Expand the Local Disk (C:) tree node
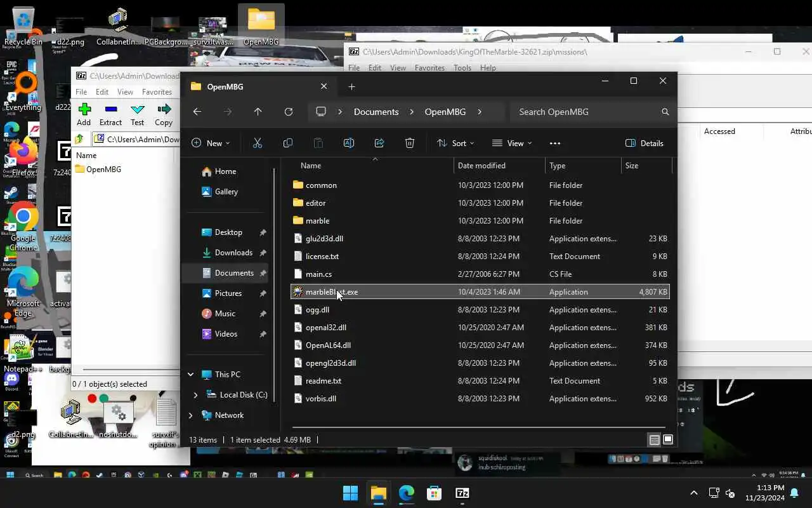This screenshot has height=508, width=812. point(195,395)
